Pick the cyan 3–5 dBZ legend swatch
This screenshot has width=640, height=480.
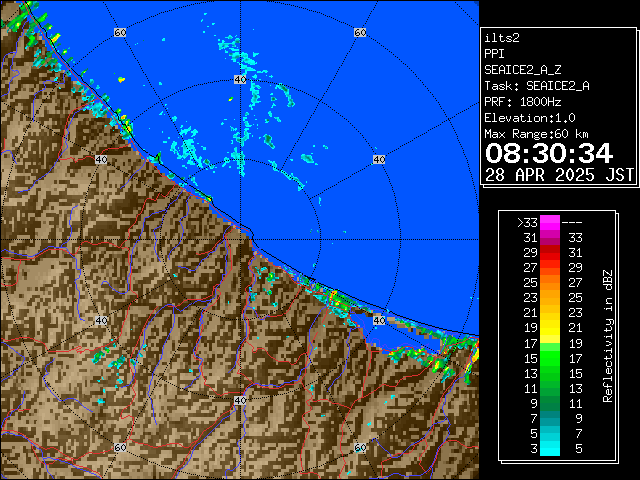click(550, 448)
